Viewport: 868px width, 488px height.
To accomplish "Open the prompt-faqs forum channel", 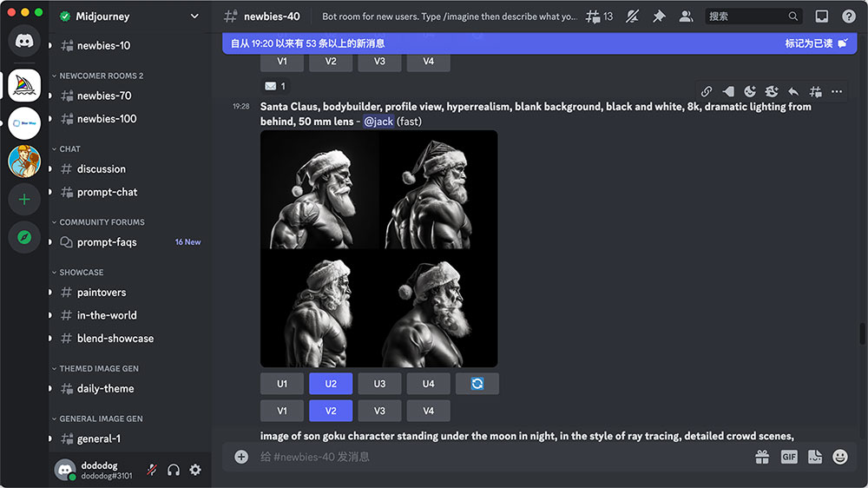I will (106, 242).
